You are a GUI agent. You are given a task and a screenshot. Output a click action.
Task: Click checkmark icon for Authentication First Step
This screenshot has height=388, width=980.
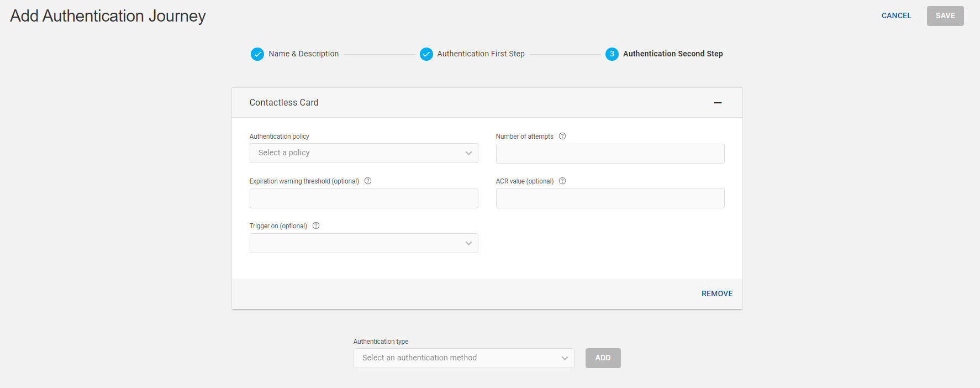[x=426, y=54]
